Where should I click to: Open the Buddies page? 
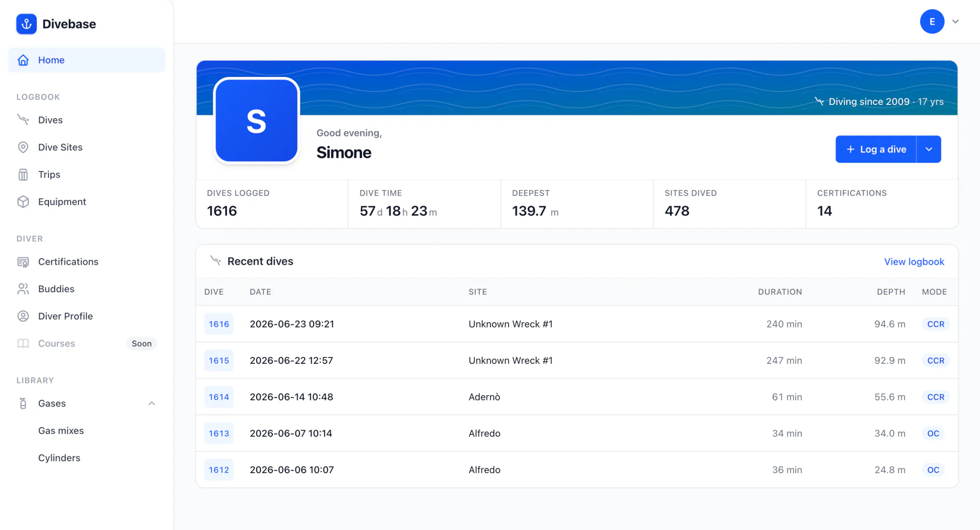87,289
